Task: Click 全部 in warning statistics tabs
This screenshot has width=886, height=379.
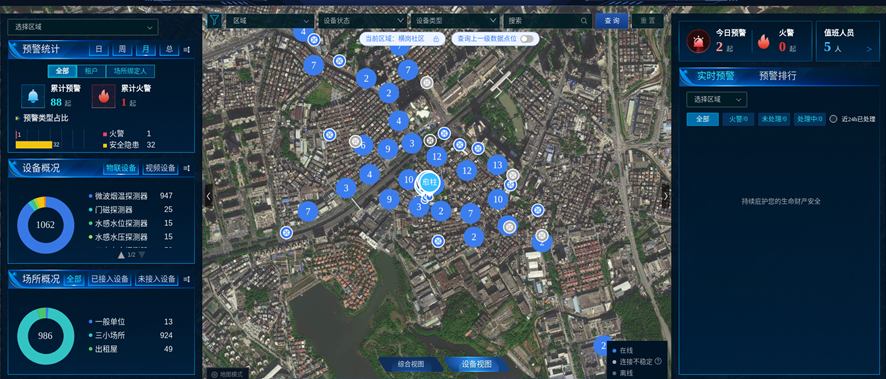Action: click(x=62, y=71)
